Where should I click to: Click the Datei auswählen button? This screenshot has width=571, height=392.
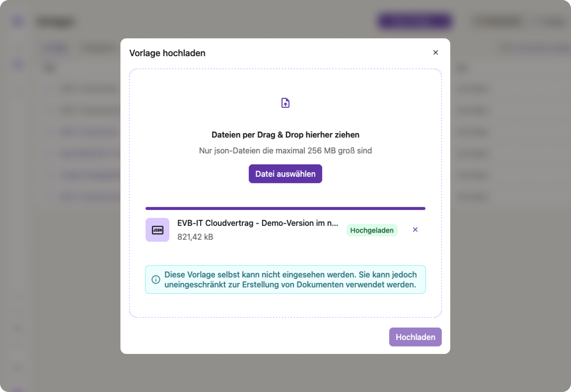click(x=285, y=174)
